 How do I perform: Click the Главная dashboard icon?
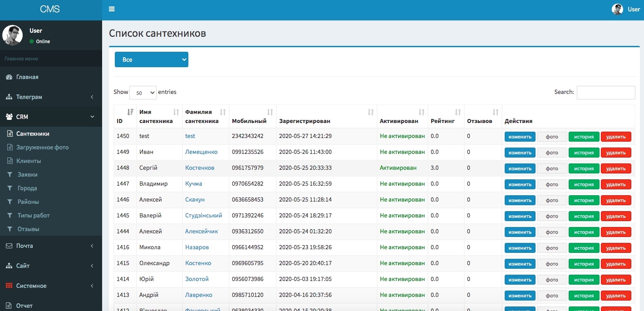(9, 77)
